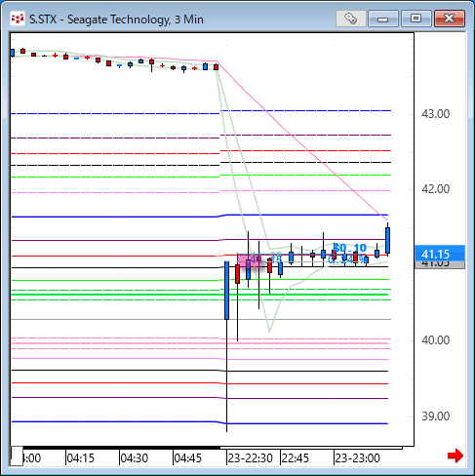Click the long blue gap-down candlestick at 22:30

pos(227,291)
